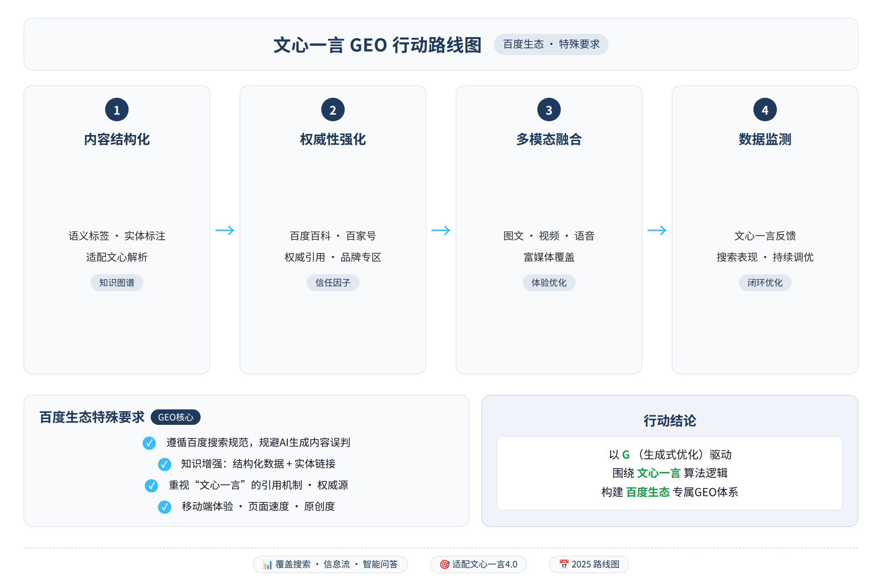This screenshot has width=882, height=588.
Task: Select the 闭环优化 tag
Action: click(765, 282)
